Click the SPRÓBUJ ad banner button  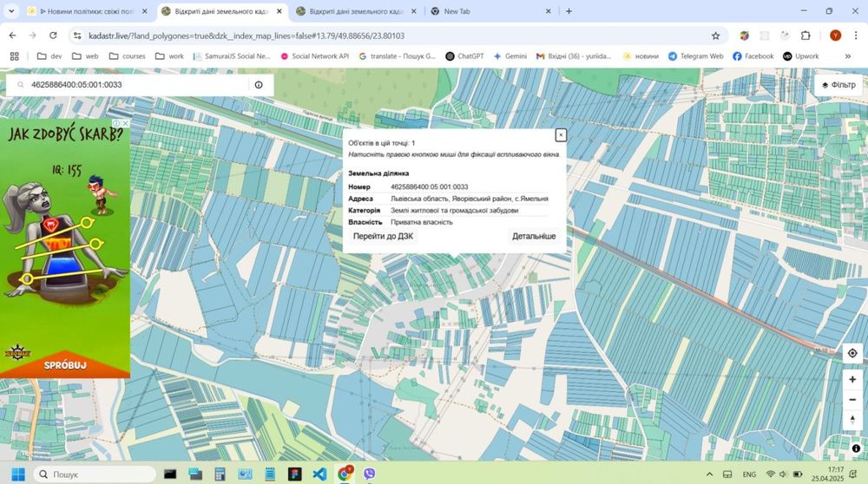65,365
